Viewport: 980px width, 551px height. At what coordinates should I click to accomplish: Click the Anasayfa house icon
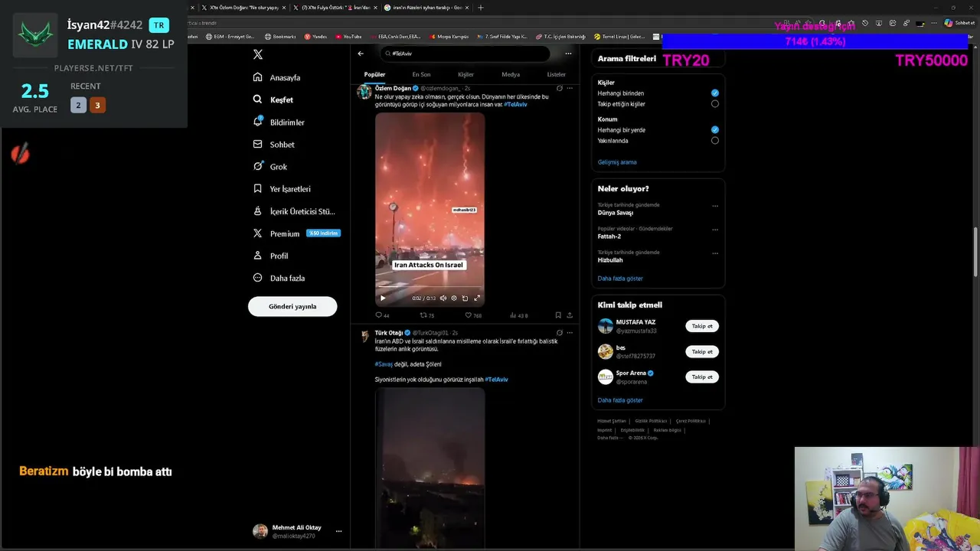pos(258,77)
